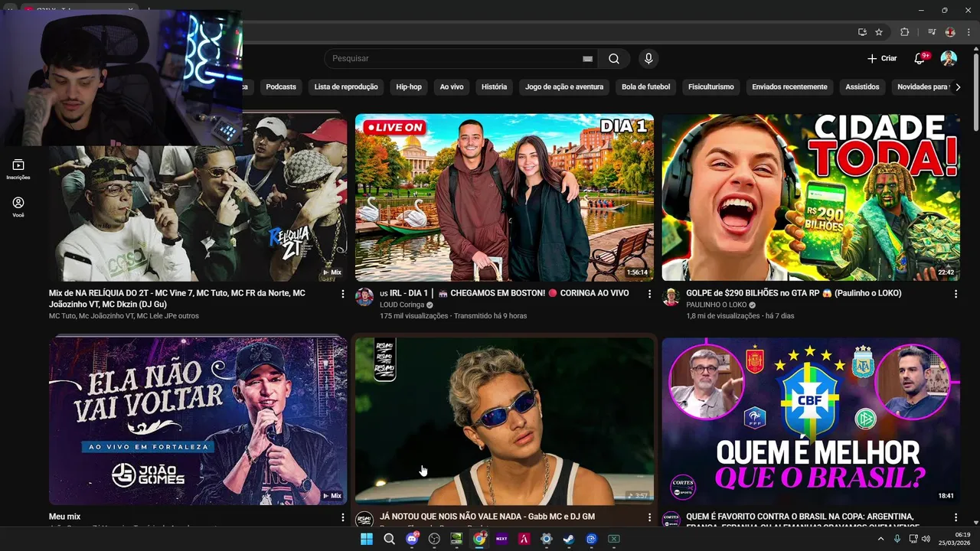Click page vertical scrollbar
This screenshot has width=980, height=551.
(975, 92)
